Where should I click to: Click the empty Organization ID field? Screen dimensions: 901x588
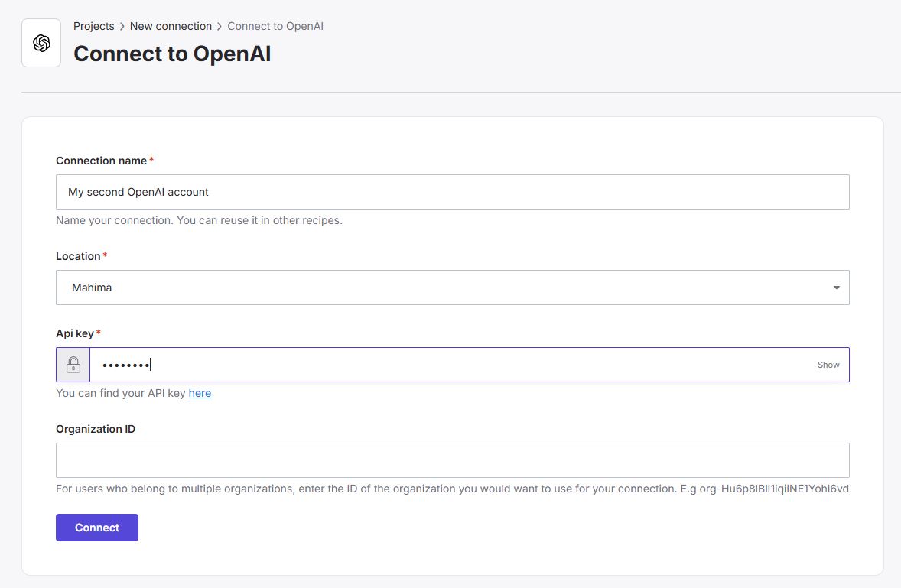coord(452,460)
